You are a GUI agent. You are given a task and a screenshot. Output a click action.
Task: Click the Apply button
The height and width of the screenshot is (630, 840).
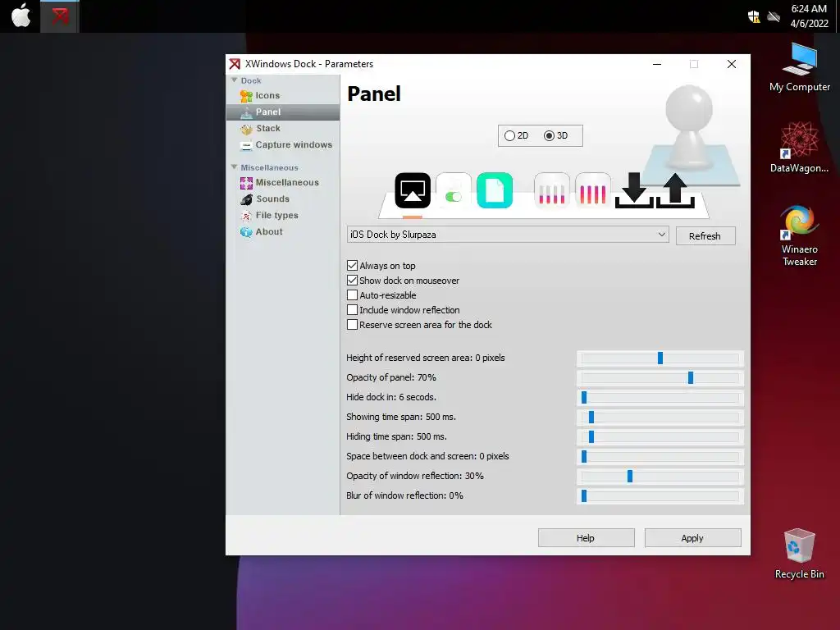[x=692, y=538]
